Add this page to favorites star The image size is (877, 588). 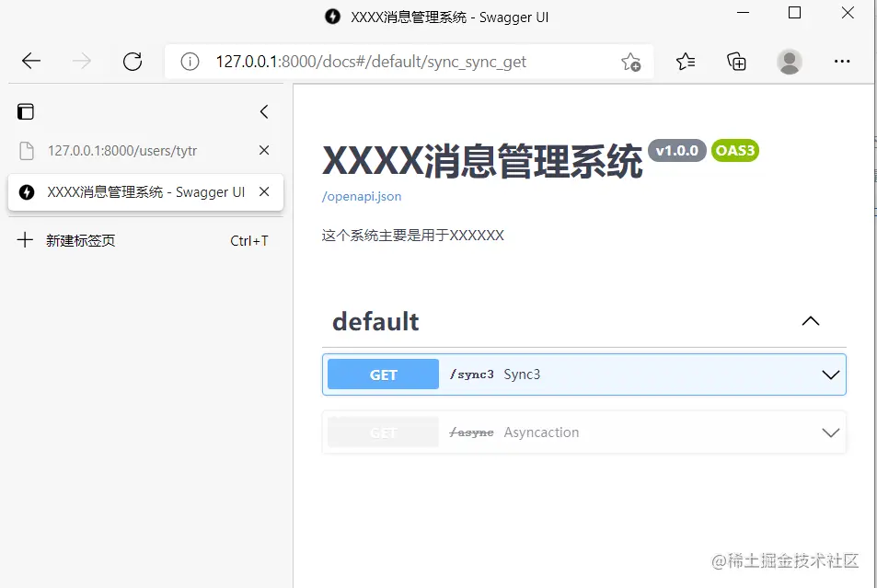point(631,62)
